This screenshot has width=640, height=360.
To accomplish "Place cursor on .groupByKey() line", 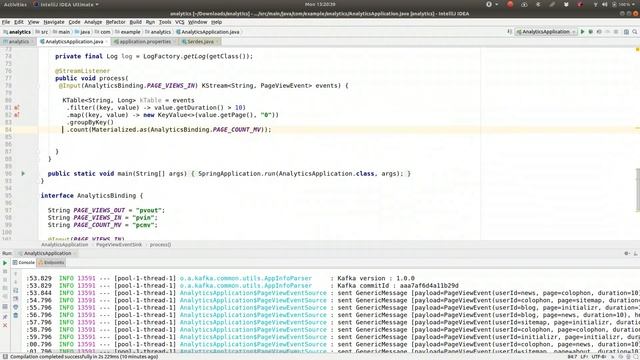I will coord(91,122).
